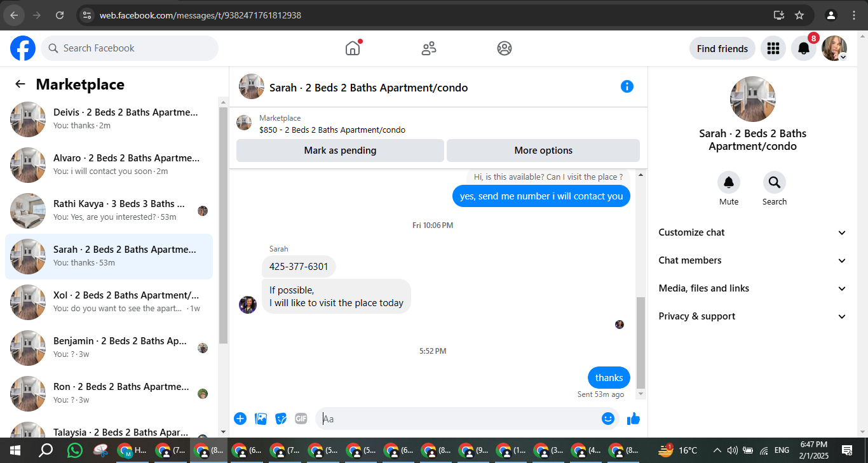Viewport: 868px width, 463px height.
Task: Click Sarah's avatar beside her message
Action: pos(248,304)
